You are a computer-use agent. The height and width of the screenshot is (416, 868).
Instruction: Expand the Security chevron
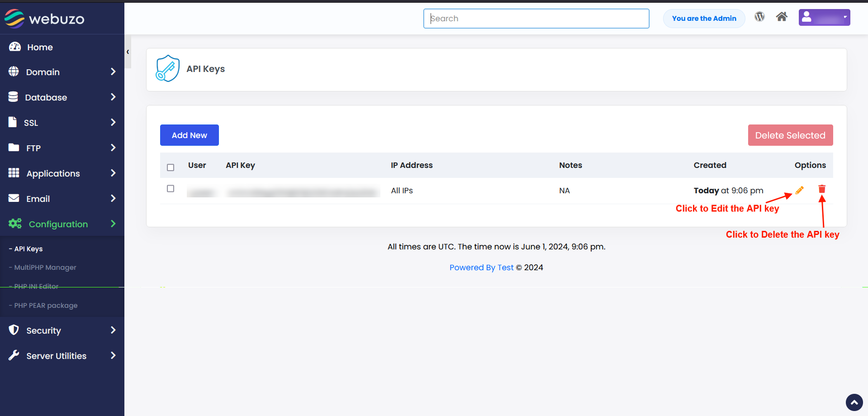pyautogui.click(x=113, y=330)
